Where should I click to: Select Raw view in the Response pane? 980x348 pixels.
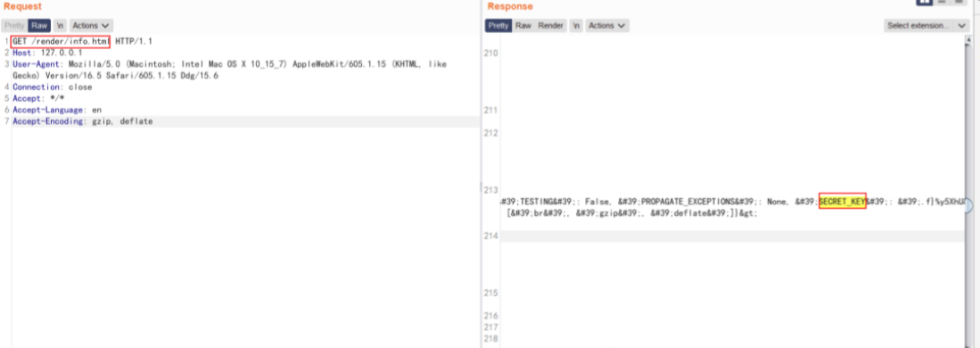pos(523,26)
